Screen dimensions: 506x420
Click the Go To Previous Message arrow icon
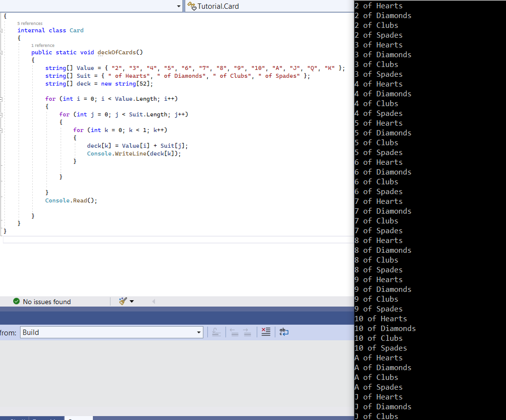(x=234, y=332)
